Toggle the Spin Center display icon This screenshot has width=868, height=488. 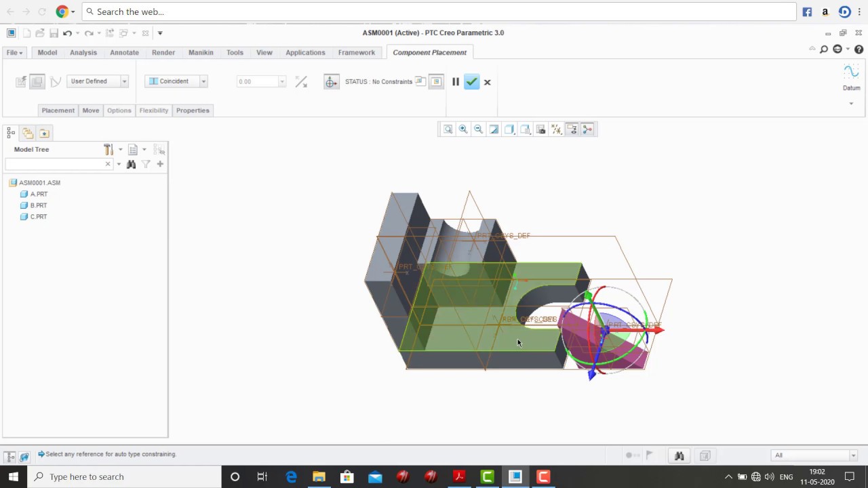tap(587, 129)
